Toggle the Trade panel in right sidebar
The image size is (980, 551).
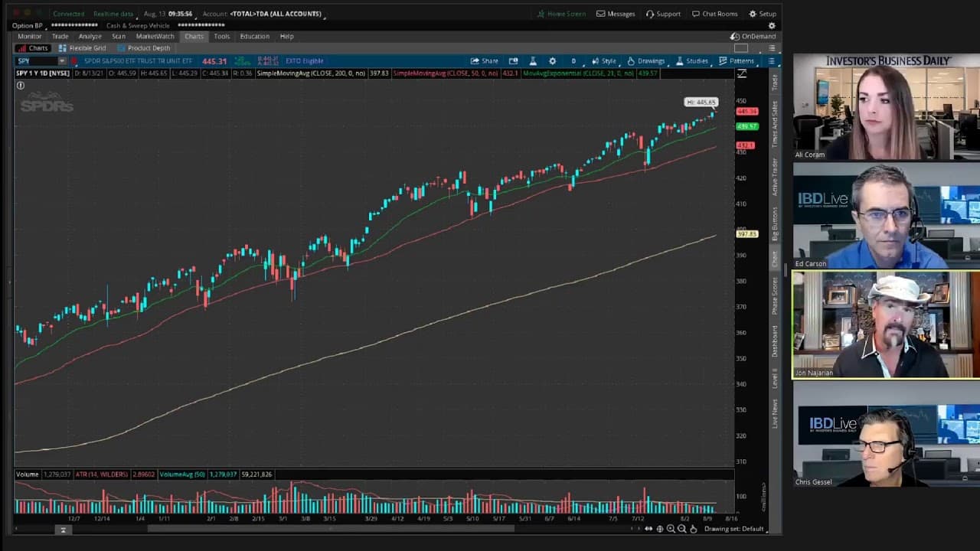click(x=775, y=82)
